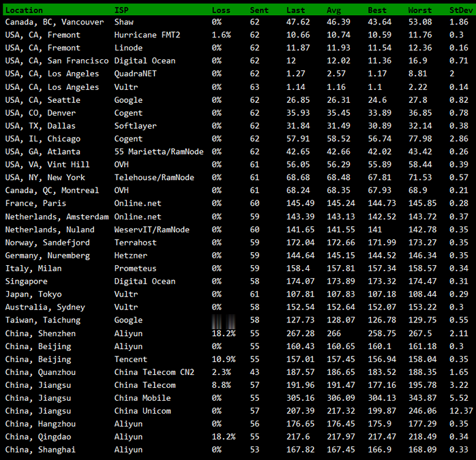The height and width of the screenshot is (460, 476).
Task: Select the China Telecom CN2 ISP
Action: click(x=154, y=372)
